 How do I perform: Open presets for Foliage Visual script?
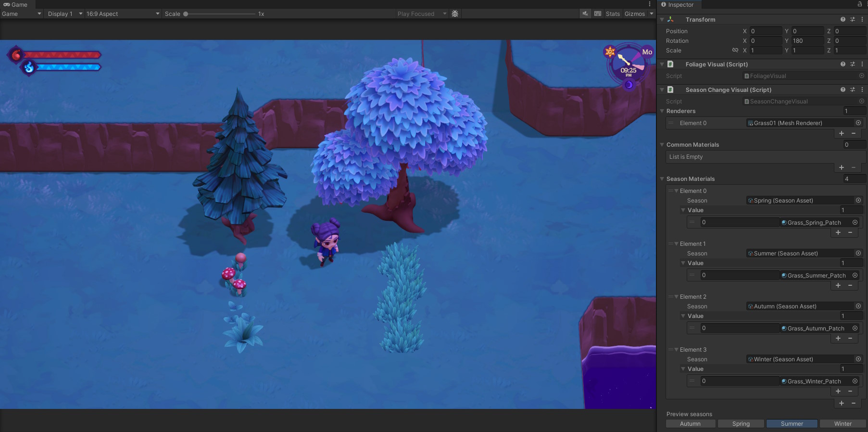[852, 64]
